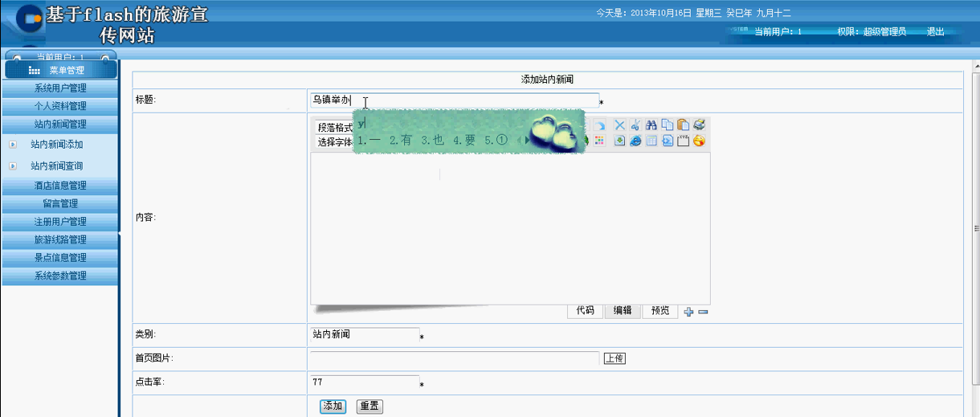Click the 点击率 hit count field
The image size is (980, 417).
click(x=365, y=382)
